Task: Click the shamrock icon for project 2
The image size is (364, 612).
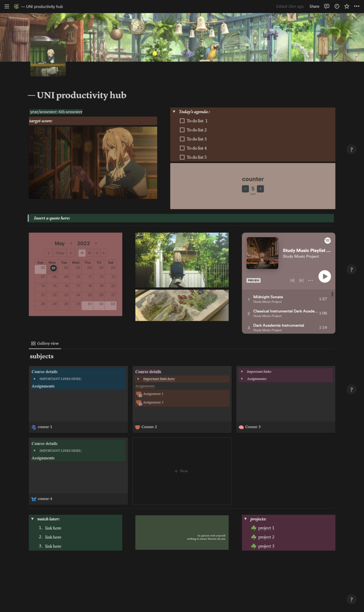Action: point(254,537)
